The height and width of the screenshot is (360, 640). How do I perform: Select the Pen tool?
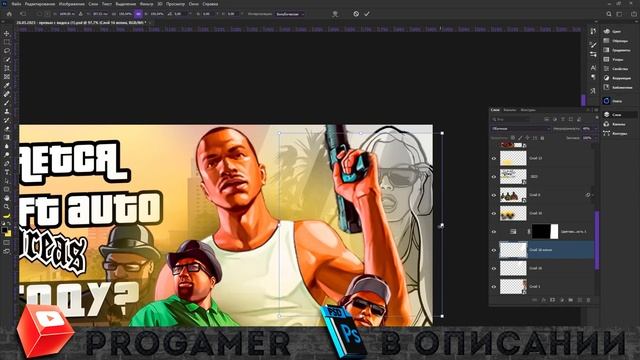[7, 164]
